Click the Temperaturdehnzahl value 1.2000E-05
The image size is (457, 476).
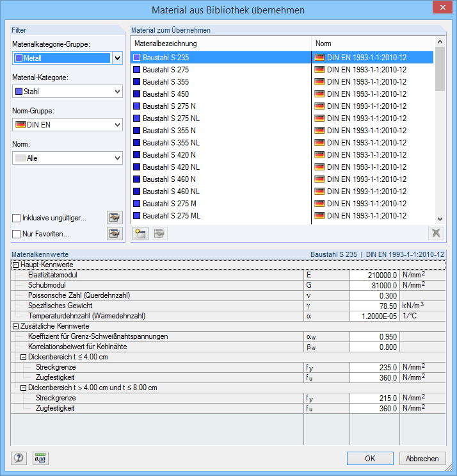(374, 316)
